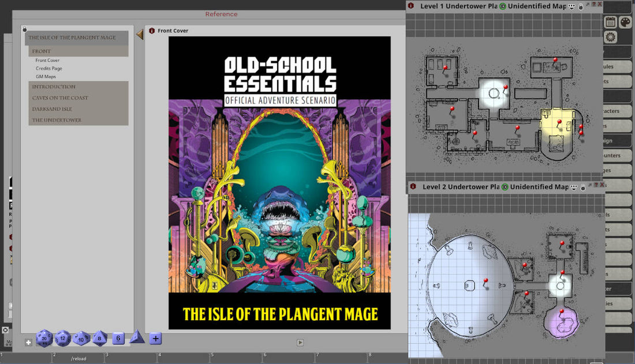The image size is (635, 364).
Task: Pick the d8 die
Action: (100, 339)
